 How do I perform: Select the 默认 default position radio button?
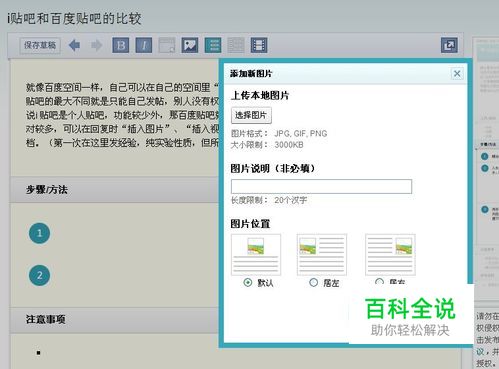[248, 283]
